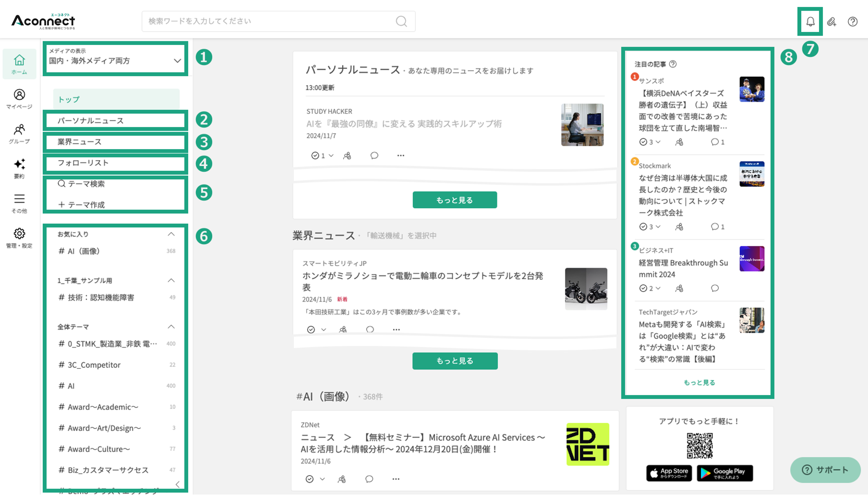The image size is (868, 497).
Task: Open more options on STUDY HACKER article
Action: pyautogui.click(x=400, y=156)
